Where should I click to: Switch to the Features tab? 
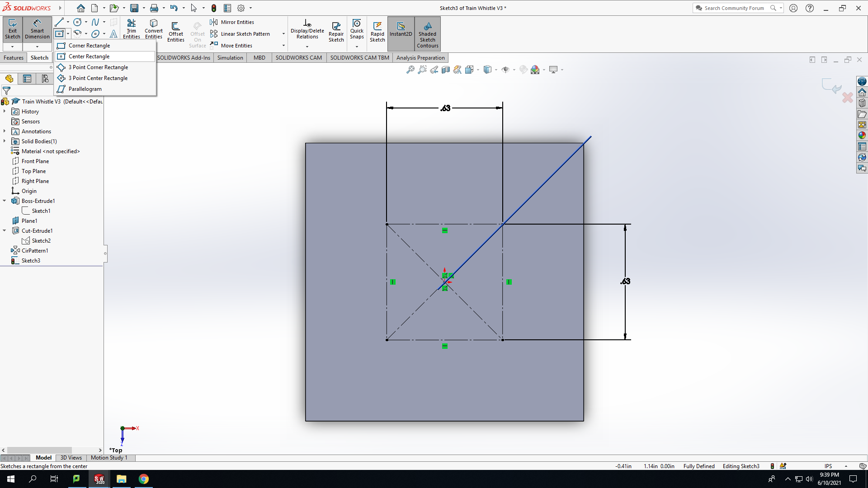14,58
